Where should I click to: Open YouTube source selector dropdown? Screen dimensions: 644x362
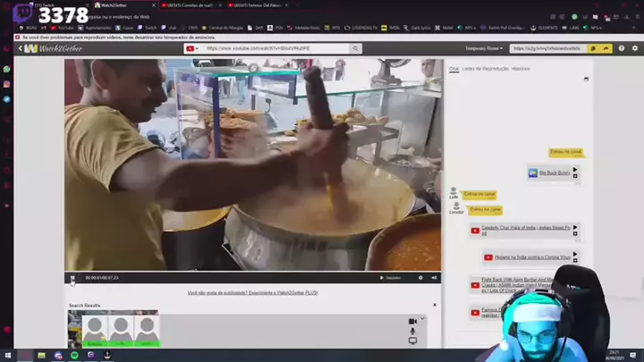click(191, 48)
